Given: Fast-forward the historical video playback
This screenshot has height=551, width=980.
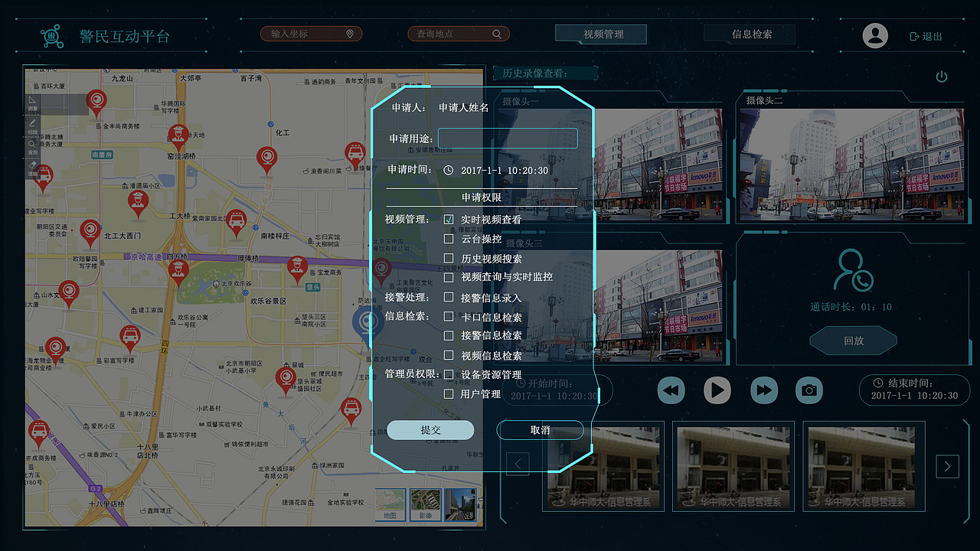Looking at the screenshot, I should click(763, 390).
